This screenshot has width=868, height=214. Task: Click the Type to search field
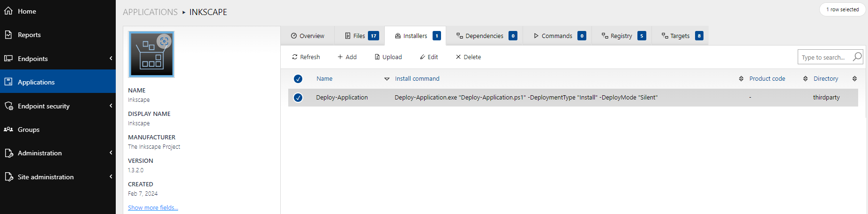click(x=823, y=57)
